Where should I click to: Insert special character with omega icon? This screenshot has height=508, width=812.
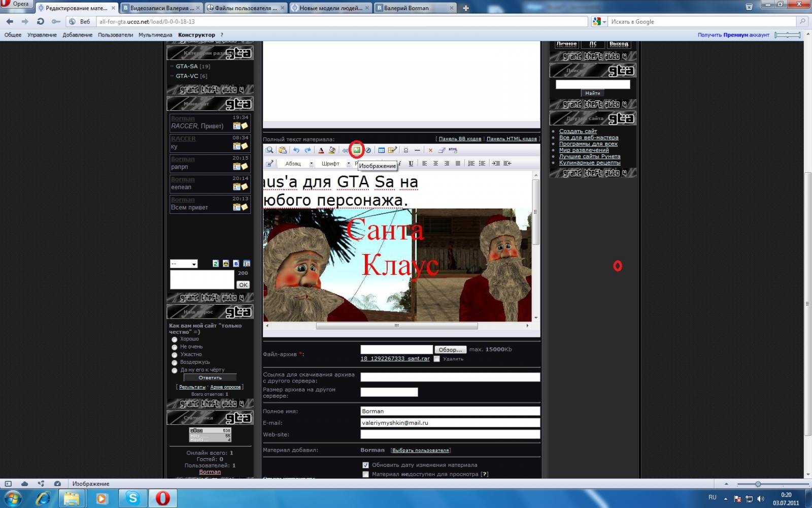tap(405, 150)
